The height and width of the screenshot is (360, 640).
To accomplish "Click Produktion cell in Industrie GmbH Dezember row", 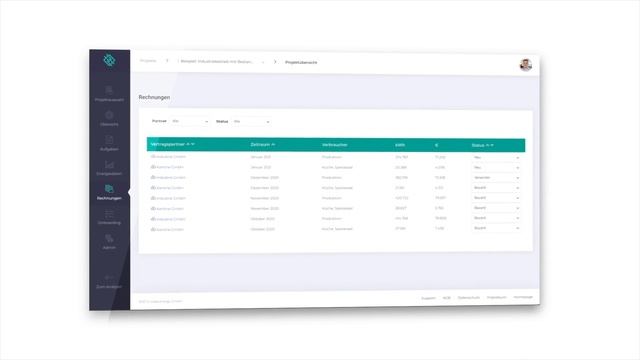I will 332,178.
